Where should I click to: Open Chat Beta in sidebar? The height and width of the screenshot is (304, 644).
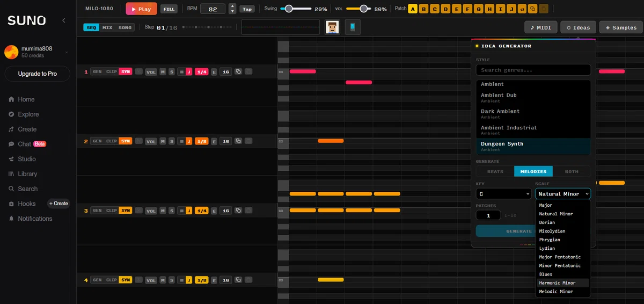(x=27, y=144)
